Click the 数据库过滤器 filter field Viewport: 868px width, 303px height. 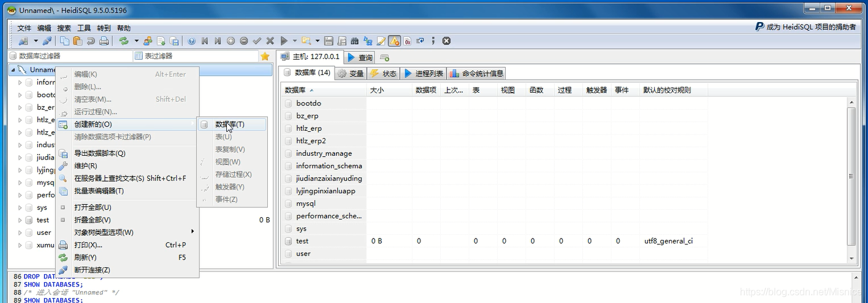tap(71, 56)
